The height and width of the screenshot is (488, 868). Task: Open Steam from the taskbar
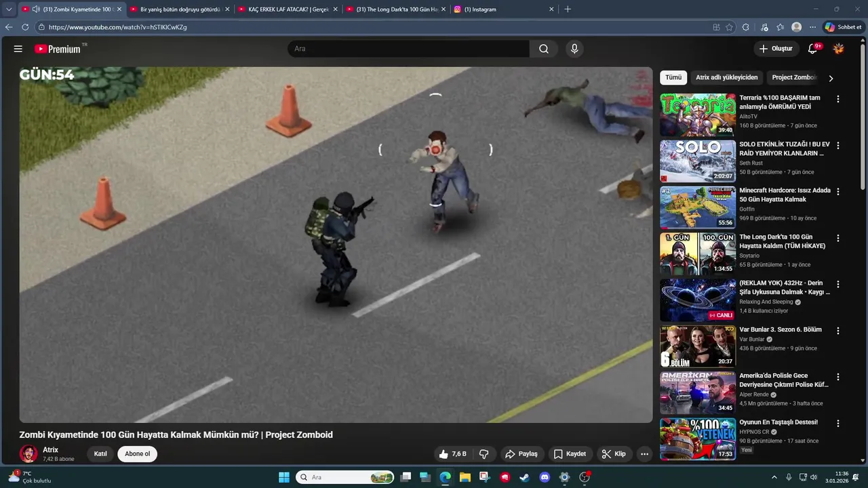click(x=524, y=477)
